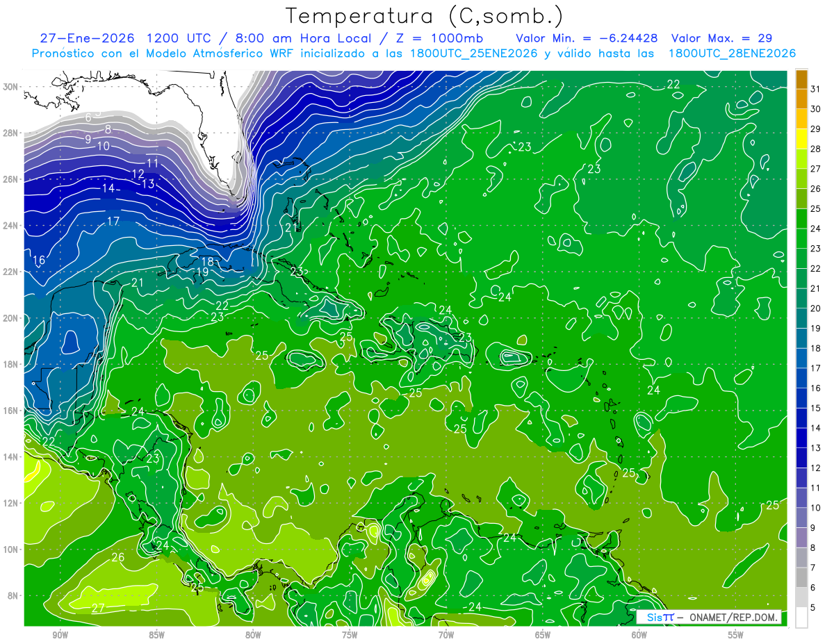Click the contour label 14 on the map
The width and height of the screenshot is (834, 644).
click(x=108, y=188)
